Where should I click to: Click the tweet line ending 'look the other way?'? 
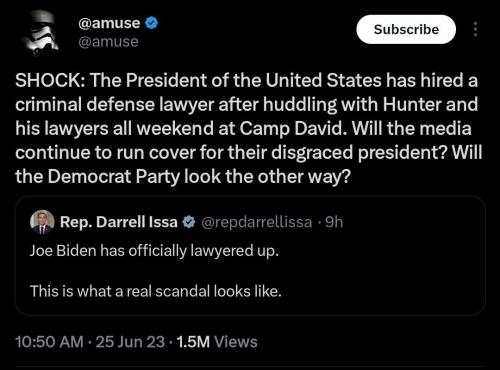183,176
